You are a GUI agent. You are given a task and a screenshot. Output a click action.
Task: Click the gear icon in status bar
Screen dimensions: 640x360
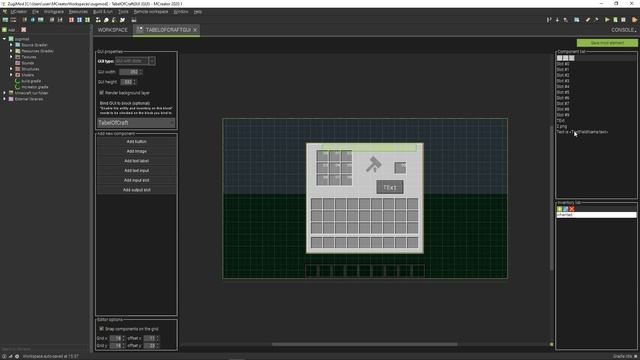point(17,356)
